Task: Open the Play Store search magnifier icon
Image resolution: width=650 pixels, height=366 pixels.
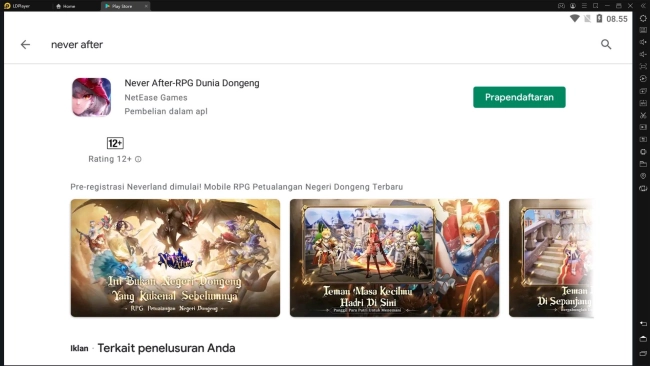Action: [606, 44]
